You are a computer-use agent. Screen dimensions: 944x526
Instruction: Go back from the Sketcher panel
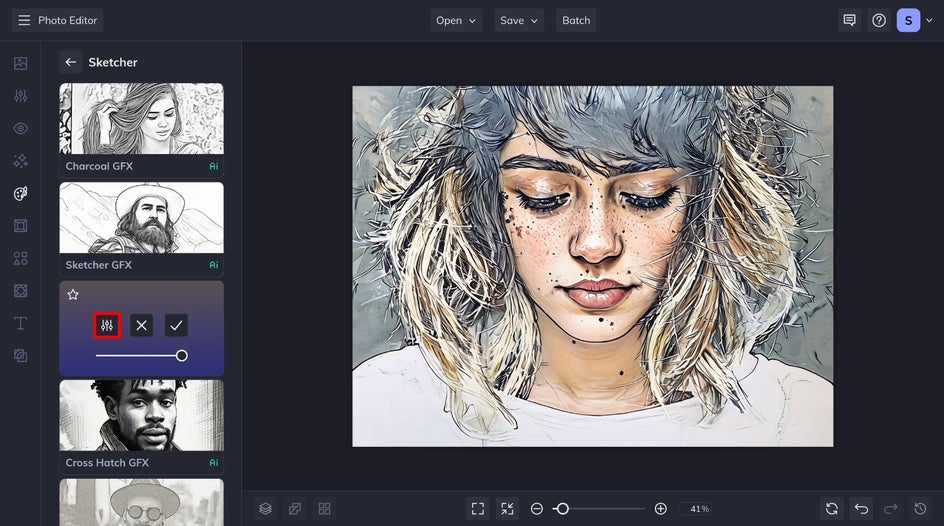(70, 62)
